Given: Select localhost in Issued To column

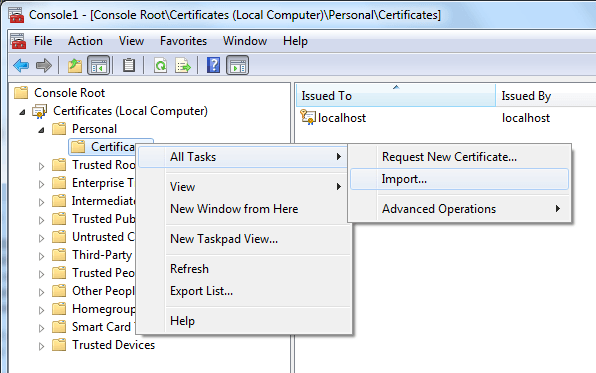Looking at the screenshot, I should [342, 118].
